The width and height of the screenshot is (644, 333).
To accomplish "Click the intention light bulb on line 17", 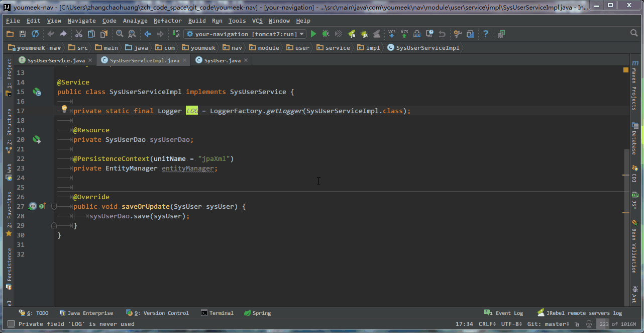I will tap(64, 109).
